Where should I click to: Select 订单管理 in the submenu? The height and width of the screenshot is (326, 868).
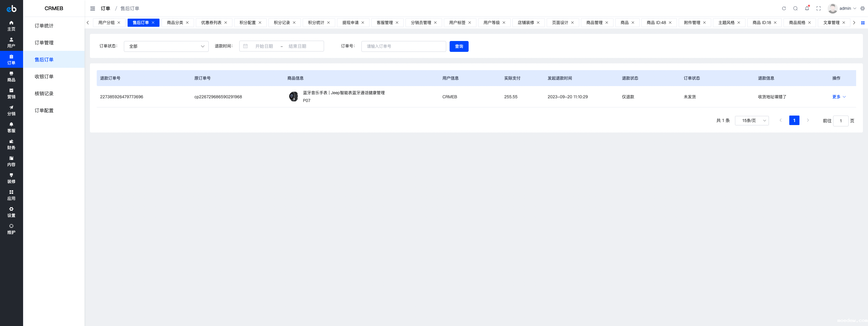pyautogui.click(x=44, y=43)
